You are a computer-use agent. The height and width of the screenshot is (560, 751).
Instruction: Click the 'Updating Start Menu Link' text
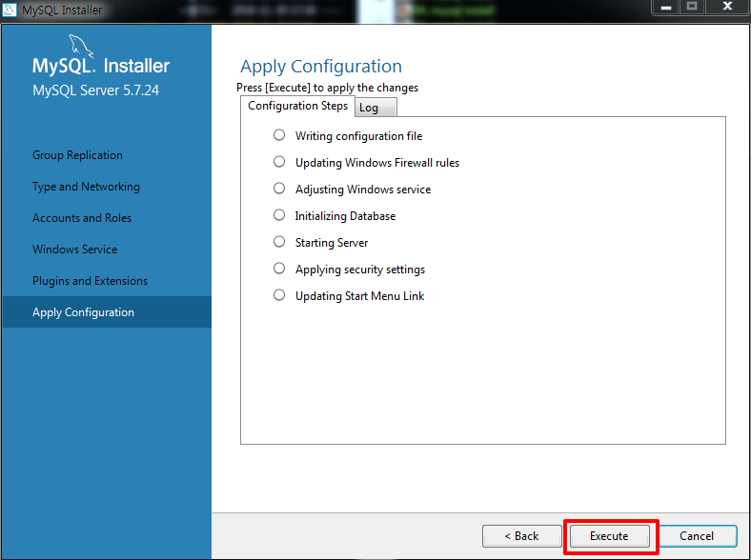coord(359,296)
